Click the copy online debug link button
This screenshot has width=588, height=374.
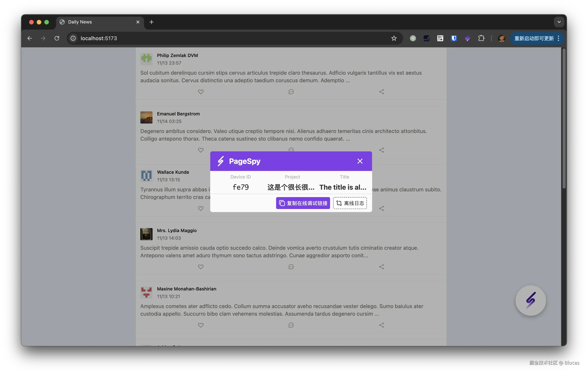[x=303, y=203]
